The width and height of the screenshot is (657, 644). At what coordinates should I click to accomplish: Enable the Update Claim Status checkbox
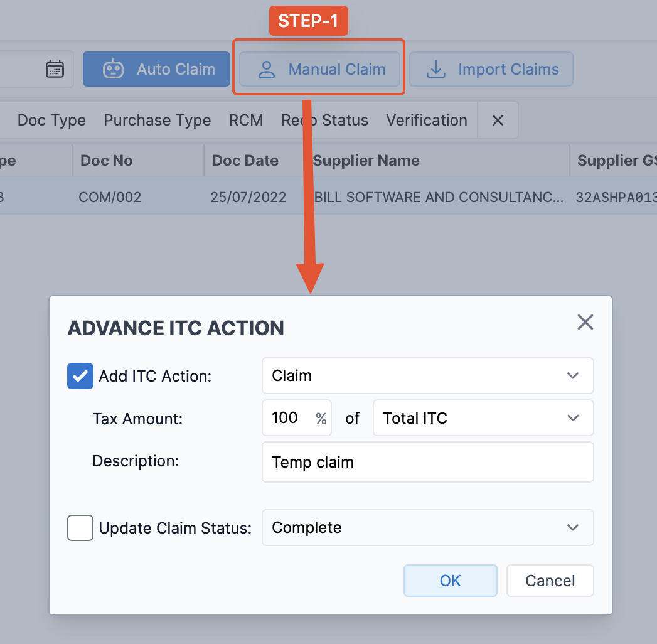pyautogui.click(x=80, y=528)
